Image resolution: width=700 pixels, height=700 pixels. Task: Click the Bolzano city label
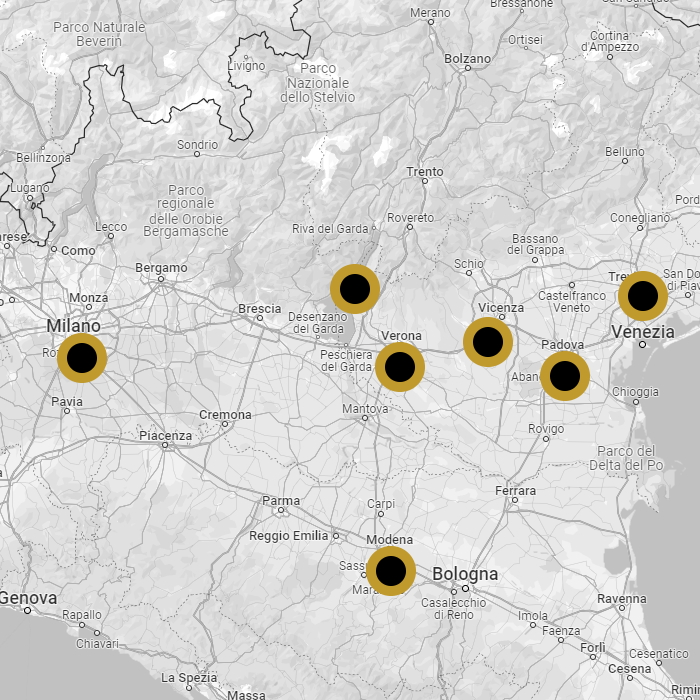tap(467, 59)
